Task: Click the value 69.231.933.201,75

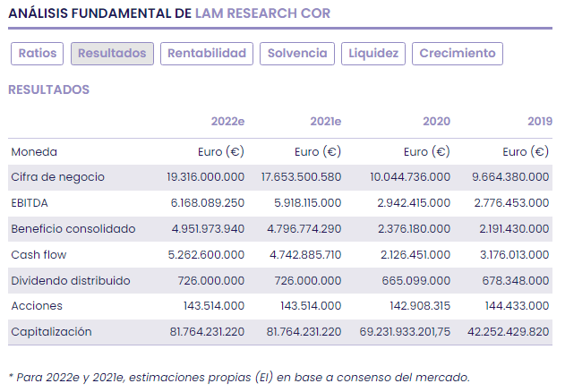Action: click(x=405, y=332)
